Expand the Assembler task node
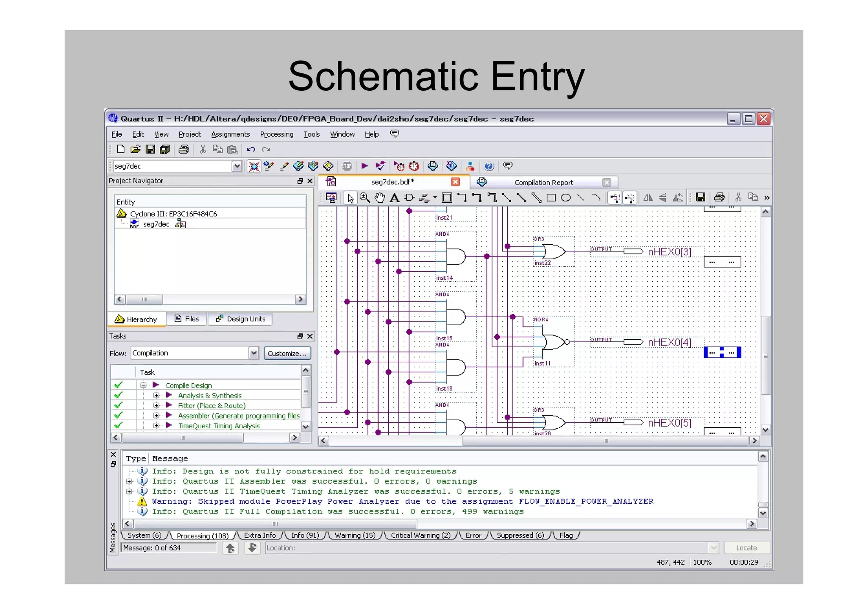The image size is (868, 614). pos(156,416)
